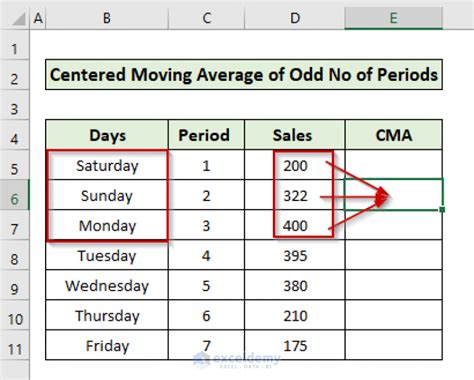The width and height of the screenshot is (474, 380).
Task: Select column A header
Action: (x=38, y=18)
